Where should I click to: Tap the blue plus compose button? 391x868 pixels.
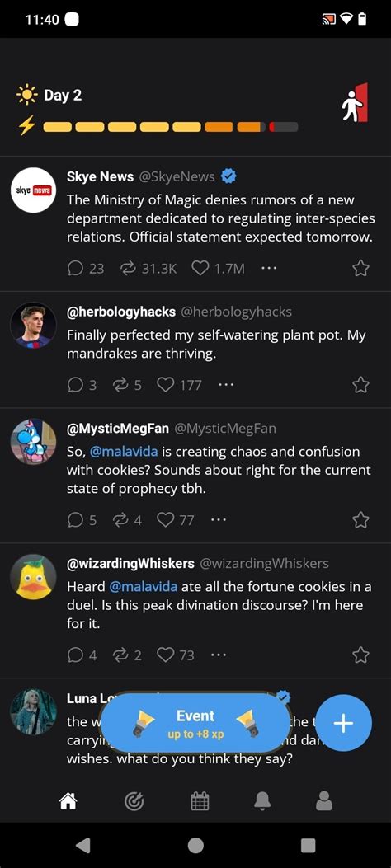point(343,723)
